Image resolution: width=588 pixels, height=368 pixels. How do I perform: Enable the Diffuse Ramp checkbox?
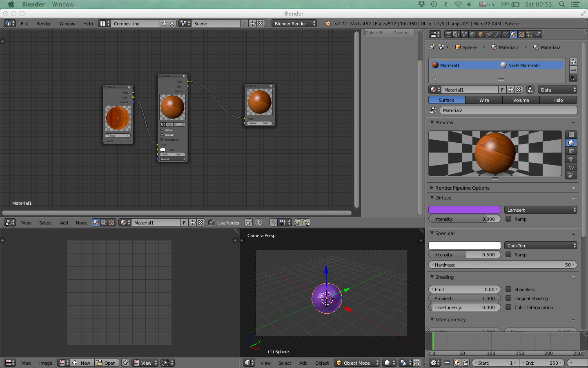point(508,219)
